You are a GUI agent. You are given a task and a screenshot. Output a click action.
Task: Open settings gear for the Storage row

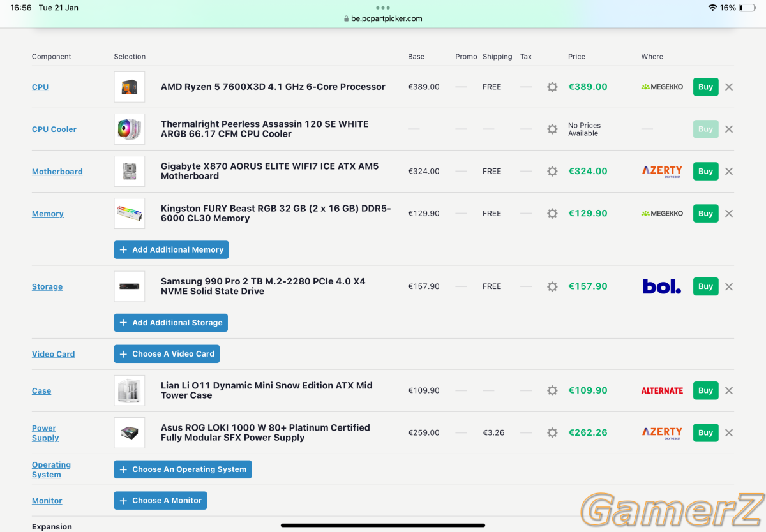(x=552, y=286)
